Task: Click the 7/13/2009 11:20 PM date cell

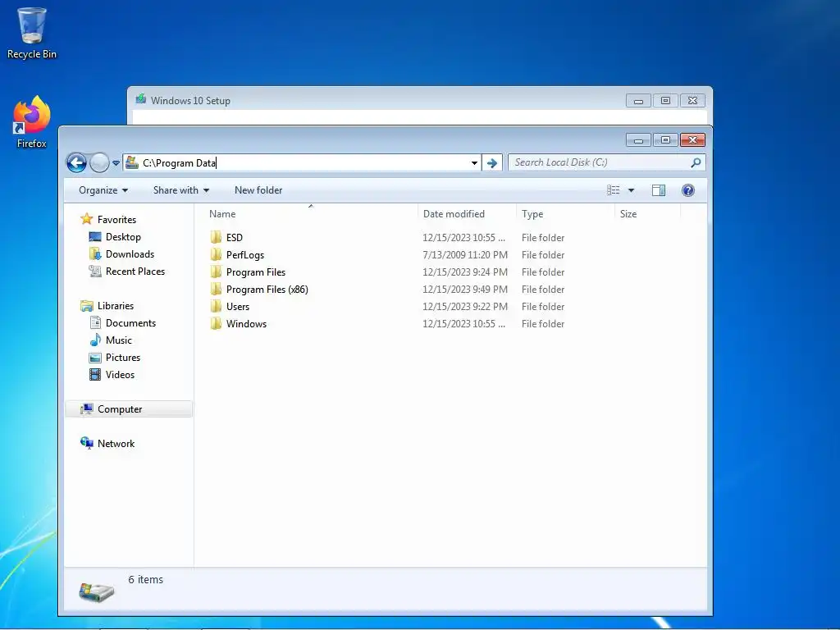Action: pyautogui.click(x=465, y=255)
